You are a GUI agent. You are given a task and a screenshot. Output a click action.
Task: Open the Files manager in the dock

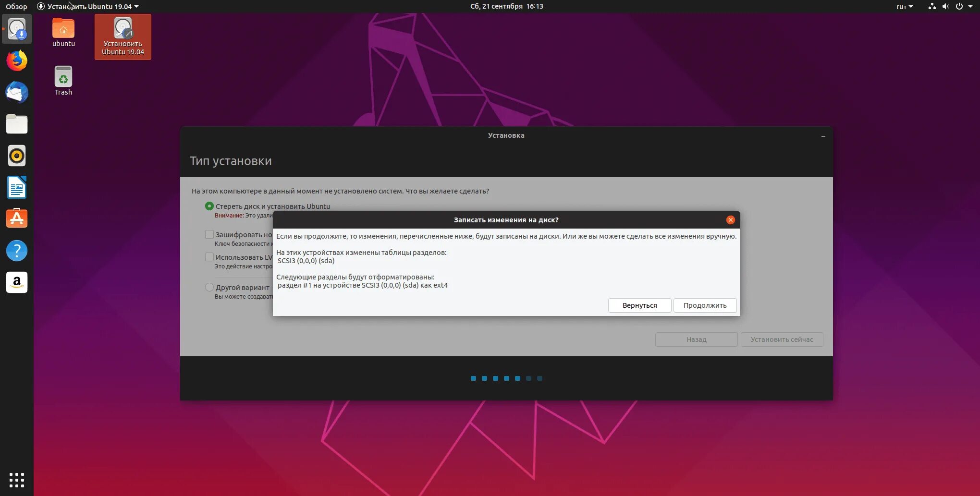pos(17,124)
